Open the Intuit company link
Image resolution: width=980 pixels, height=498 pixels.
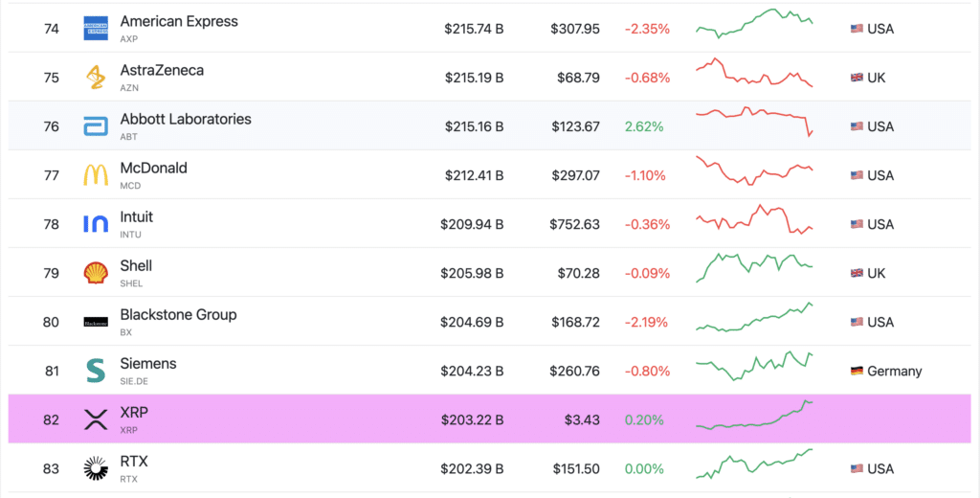click(x=136, y=216)
